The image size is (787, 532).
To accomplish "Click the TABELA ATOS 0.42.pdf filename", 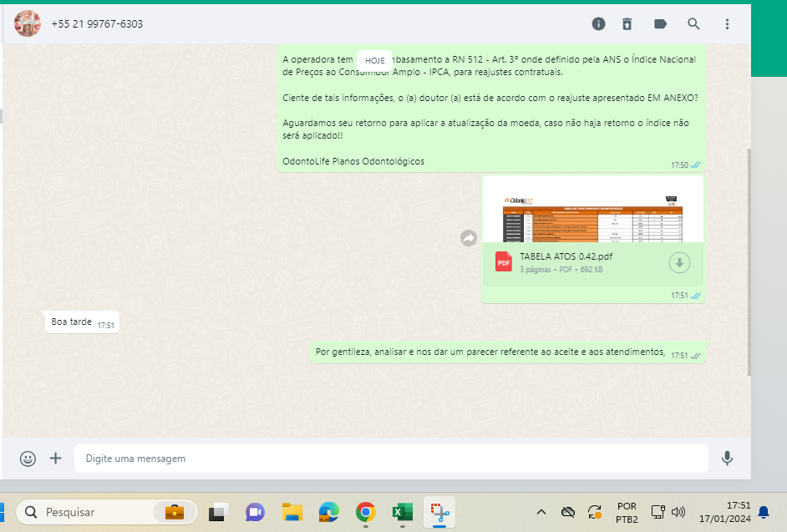I will (x=566, y=256).
